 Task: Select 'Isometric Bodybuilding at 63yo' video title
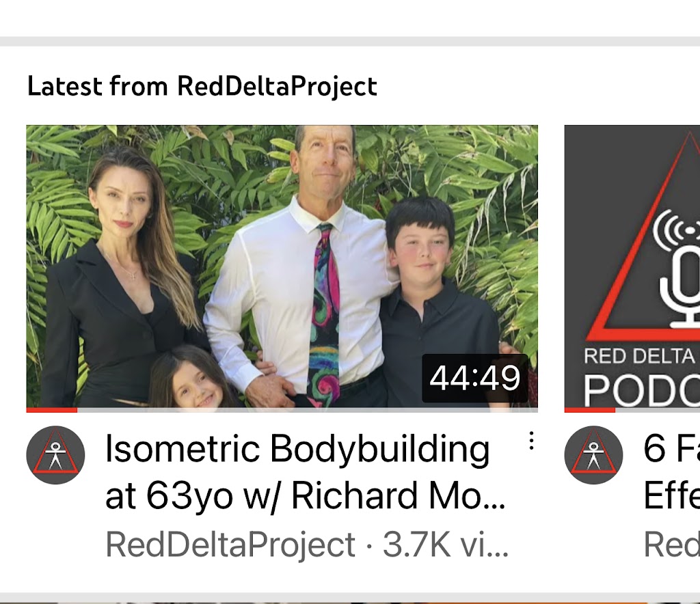[306, 471]
